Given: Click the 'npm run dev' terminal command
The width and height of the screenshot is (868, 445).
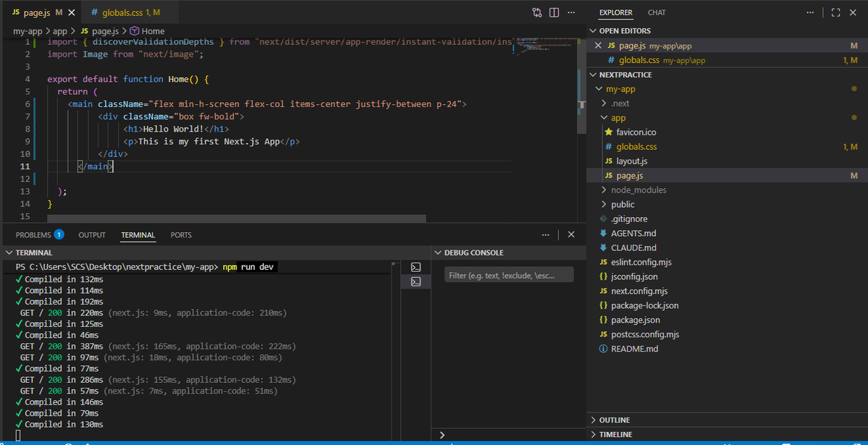Looking at the screenshot, I should (x=250, y=267).
